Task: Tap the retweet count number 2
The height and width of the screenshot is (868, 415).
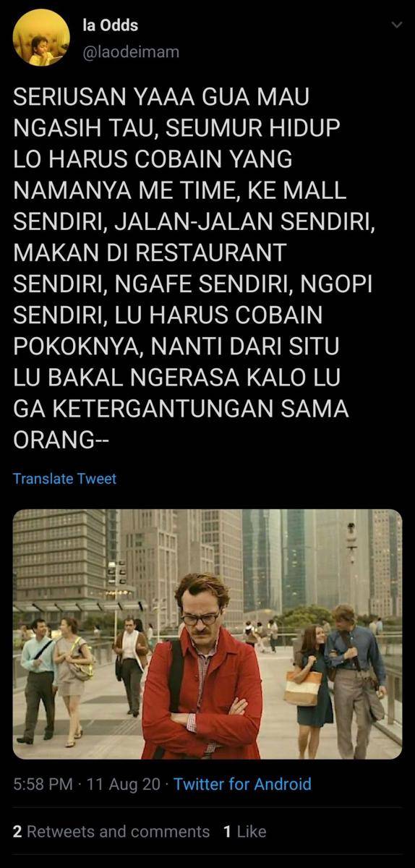Action: click(x=17, y=832)
